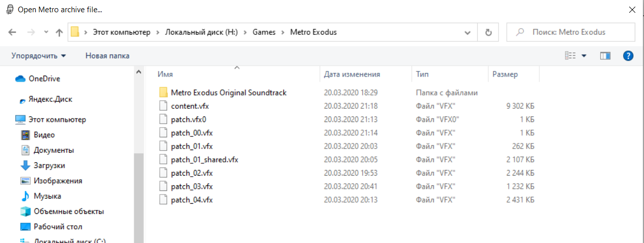The height and width of the screenshot is (243, 644).
Task: Click 'Локальный диск (H:)' breadcrumb
Action: click(202, 32)
